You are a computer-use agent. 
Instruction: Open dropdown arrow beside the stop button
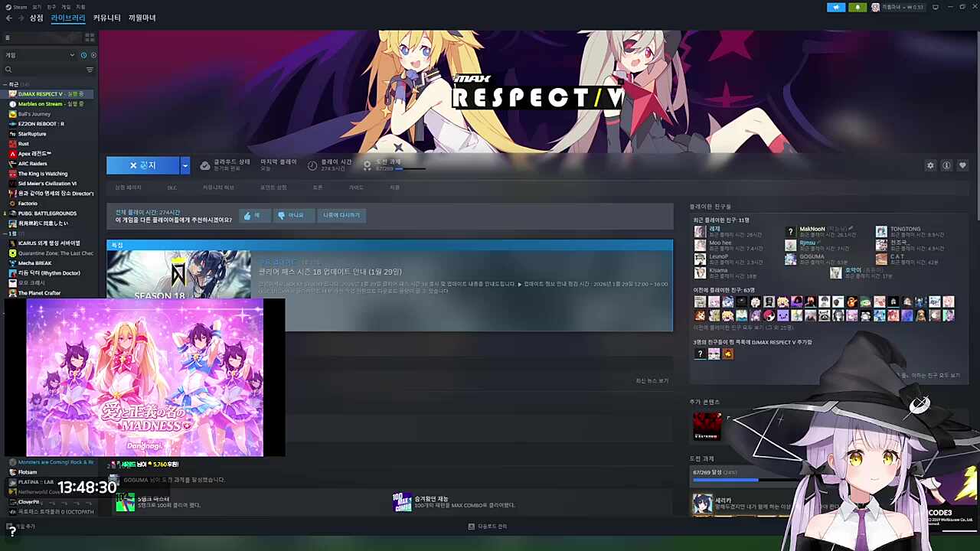click(185, 165)
